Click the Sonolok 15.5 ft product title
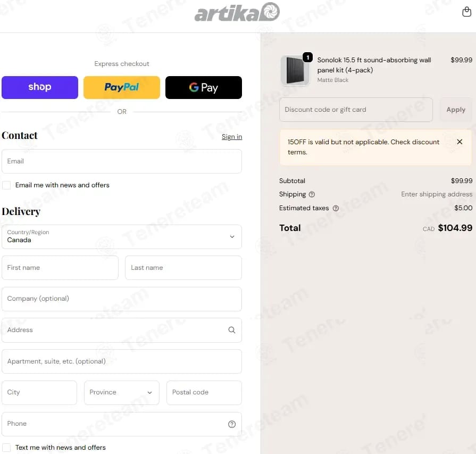This screenshot has height=454, width=476. click(374, 65)
